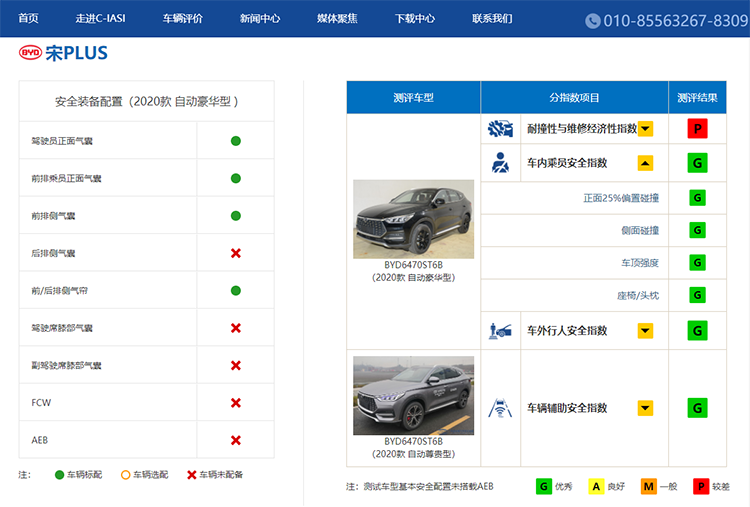Click the BYD logo
750x507 pixels.
click(x=31, y=53)
